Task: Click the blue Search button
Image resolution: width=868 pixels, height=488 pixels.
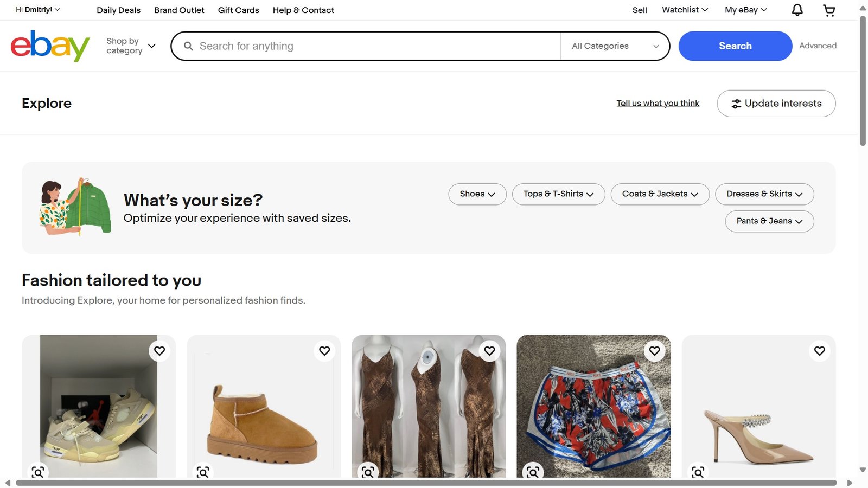Action: pyautogui.click(x=735, y=46)
